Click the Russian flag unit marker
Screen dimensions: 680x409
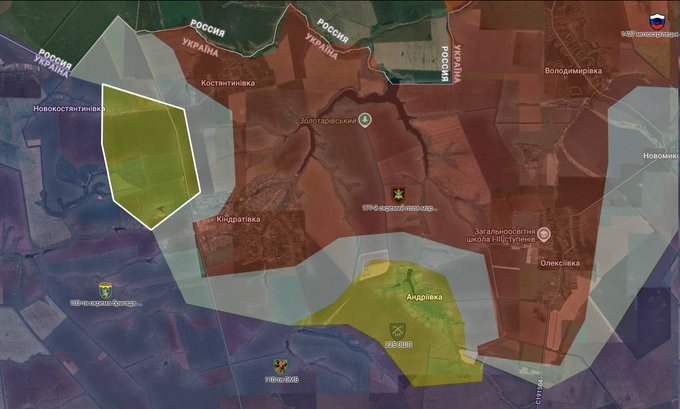pyautogui.click(x=657, y=22)
